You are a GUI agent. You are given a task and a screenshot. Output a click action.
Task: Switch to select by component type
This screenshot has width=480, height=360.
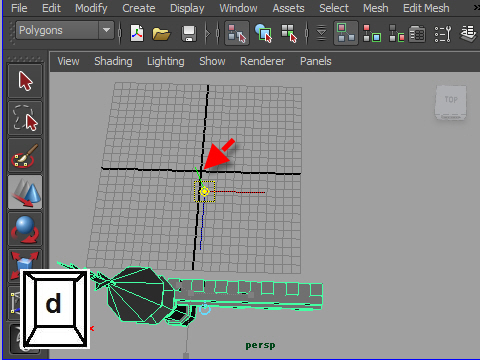coord(289,33)
